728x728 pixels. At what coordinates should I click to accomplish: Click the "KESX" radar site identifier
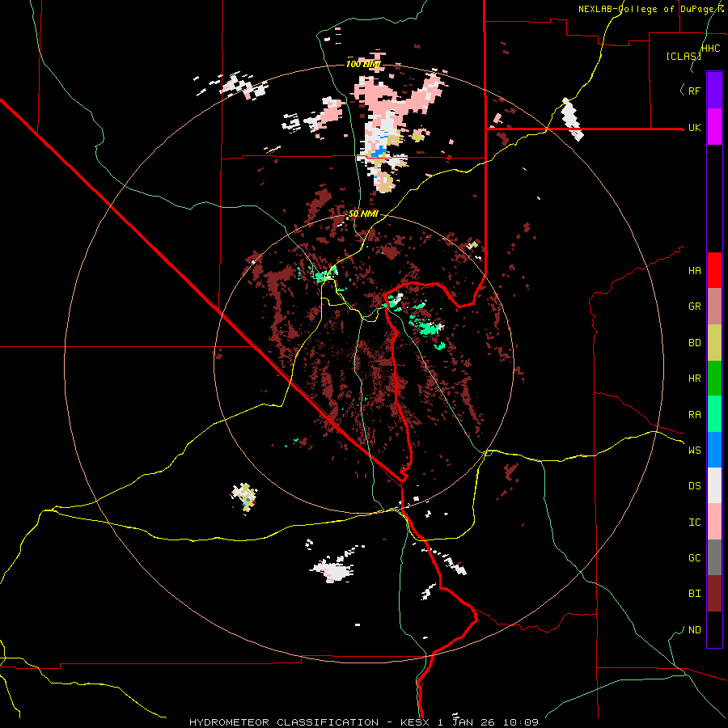click(416, 722)
